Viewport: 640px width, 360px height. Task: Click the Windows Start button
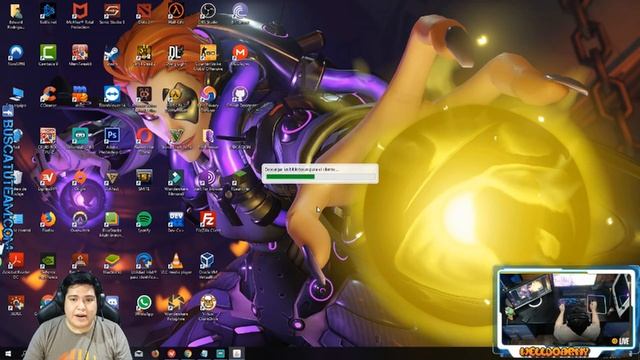point(7,353)
